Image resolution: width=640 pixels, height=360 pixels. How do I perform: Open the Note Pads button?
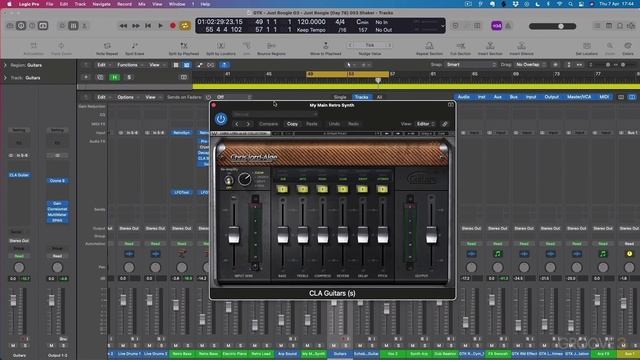(609, 26)
